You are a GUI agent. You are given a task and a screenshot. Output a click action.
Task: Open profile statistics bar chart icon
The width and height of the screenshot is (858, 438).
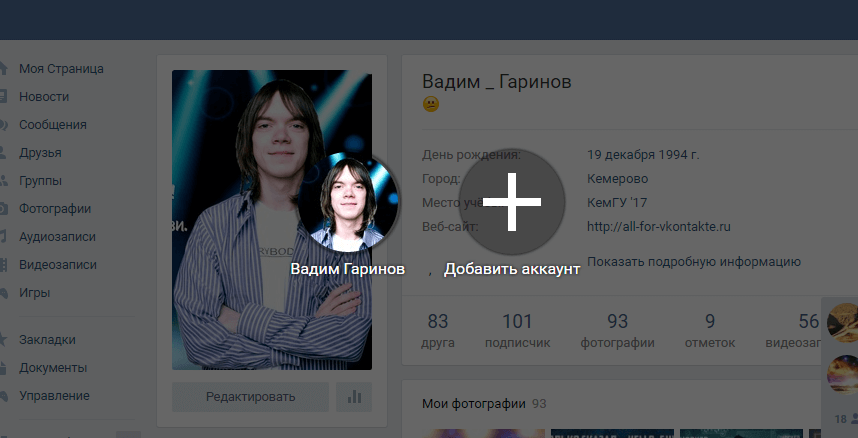(x=354, y=397)
